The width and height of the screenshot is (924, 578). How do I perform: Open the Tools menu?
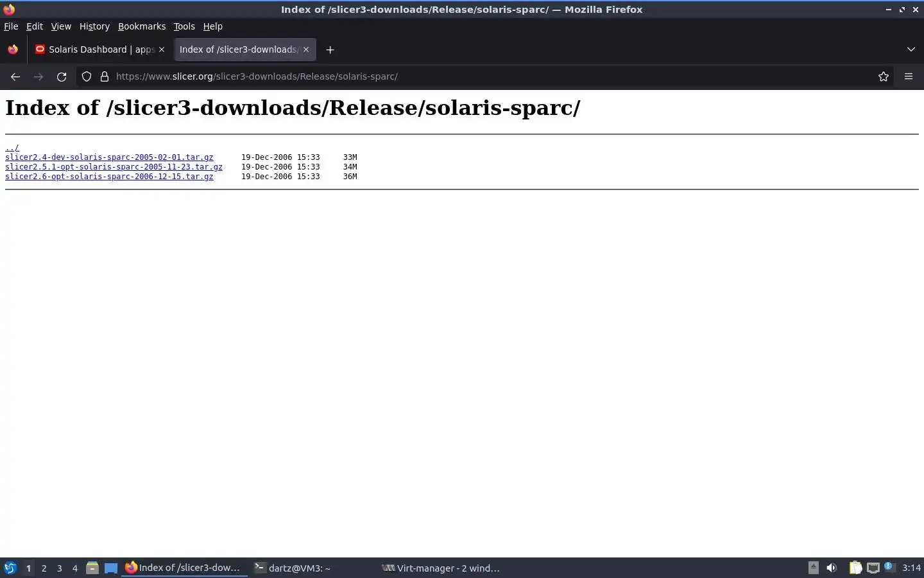pyautogui.click(x=184, y=26)
